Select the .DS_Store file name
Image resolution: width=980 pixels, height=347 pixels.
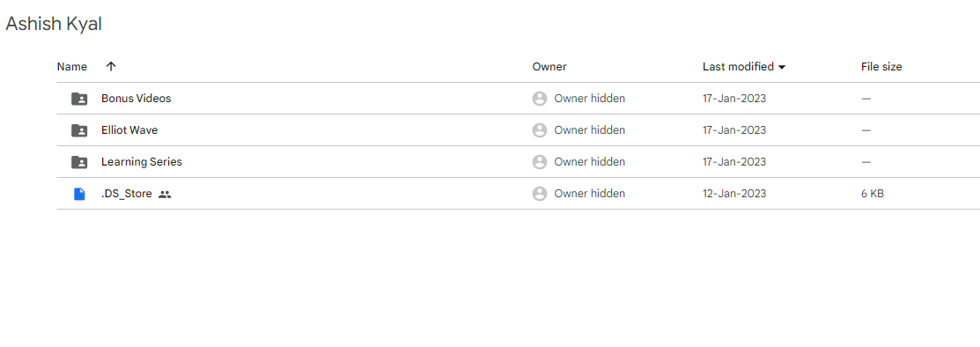click(x=127, y=194)
